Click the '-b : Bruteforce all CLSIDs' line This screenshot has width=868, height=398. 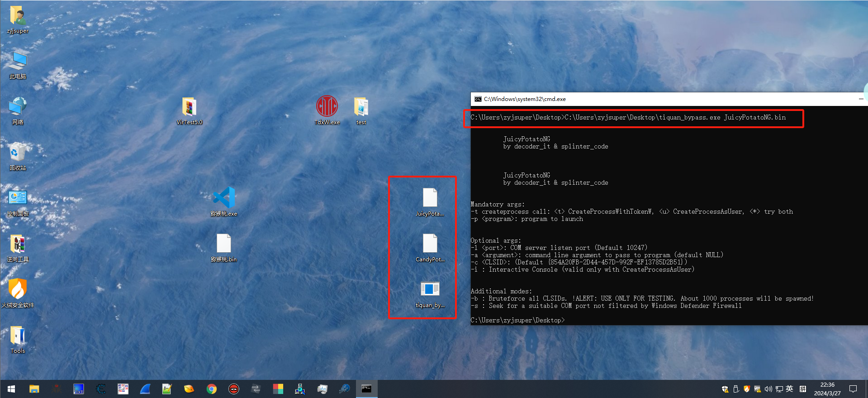click(642, 298)
